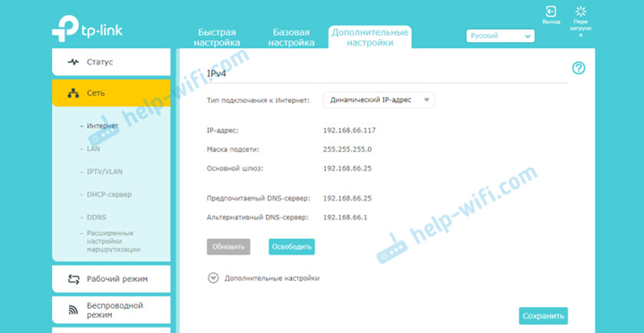Click the Беспроводной режим Wi-Fi icon
Image resolution: width=644 pixels, height=333 pixels.
tap(73, 311)
